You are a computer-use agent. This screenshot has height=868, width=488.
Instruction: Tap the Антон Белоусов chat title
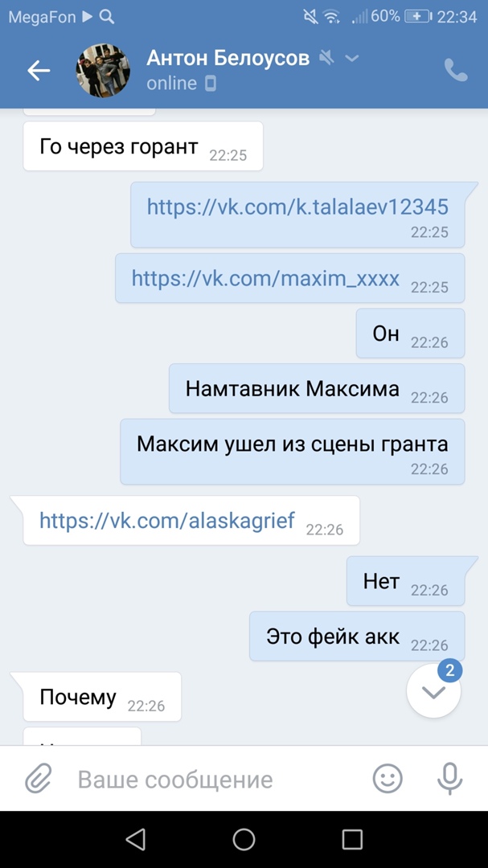coord(228,58)
